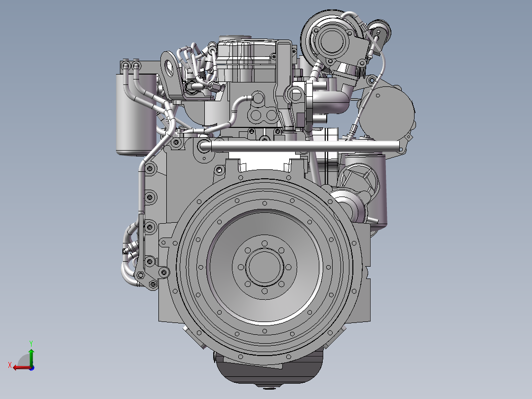
Task: Select the long horizontal rod across the engine
Action: click(x=299, y=146)
